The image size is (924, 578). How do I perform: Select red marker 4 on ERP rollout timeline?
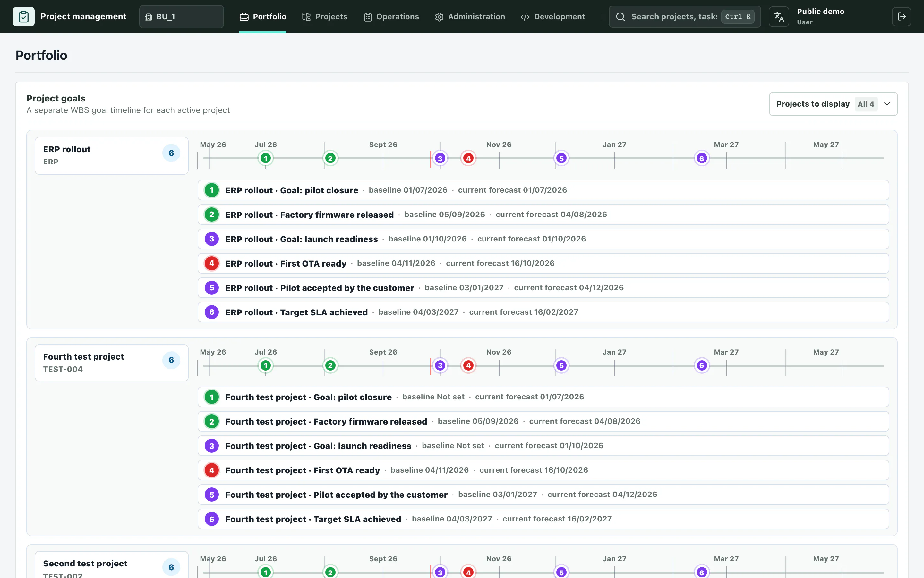click(468, 158)
